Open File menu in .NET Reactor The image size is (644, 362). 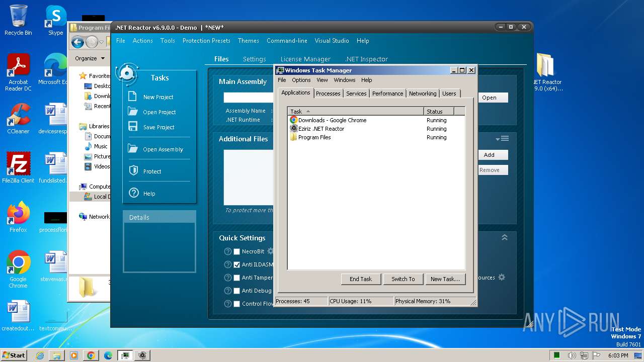pyautogui.click(x=121, y=41)
